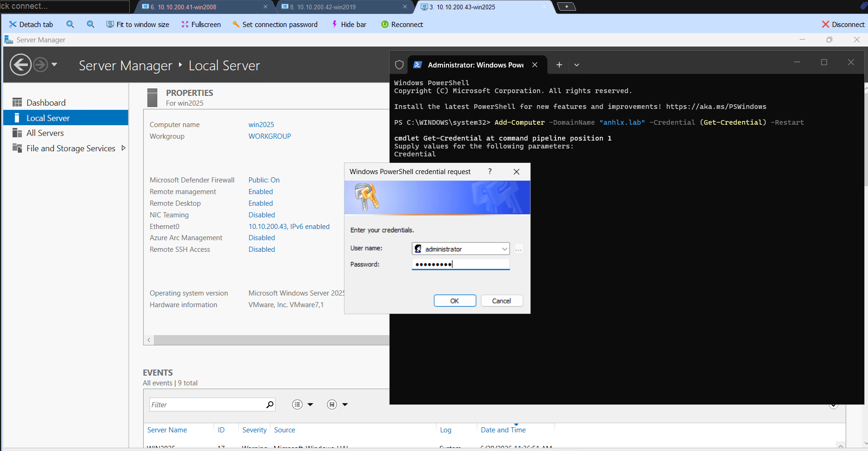The width and height of the screenshot is (868, 451).
Task: Click the properties horizontal scrollbar left arrow
Action: click(x=149, y=340)
